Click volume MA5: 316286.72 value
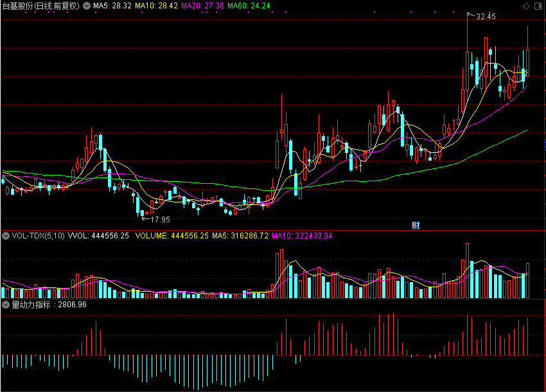 click(240, 236)
